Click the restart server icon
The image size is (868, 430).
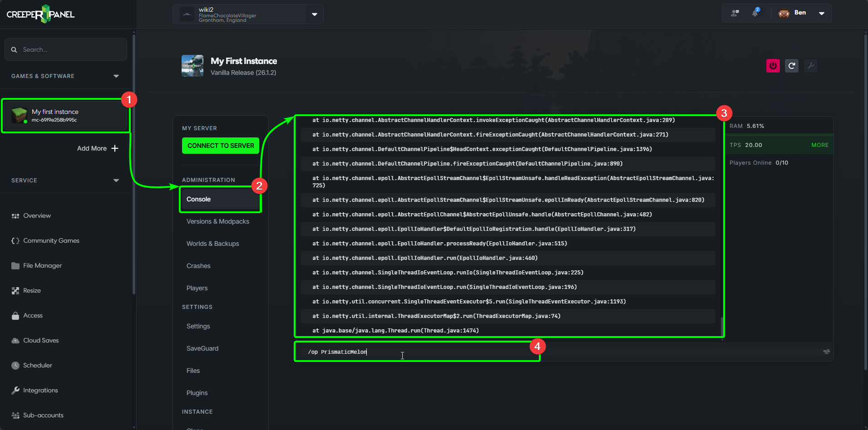click(792, 66)
